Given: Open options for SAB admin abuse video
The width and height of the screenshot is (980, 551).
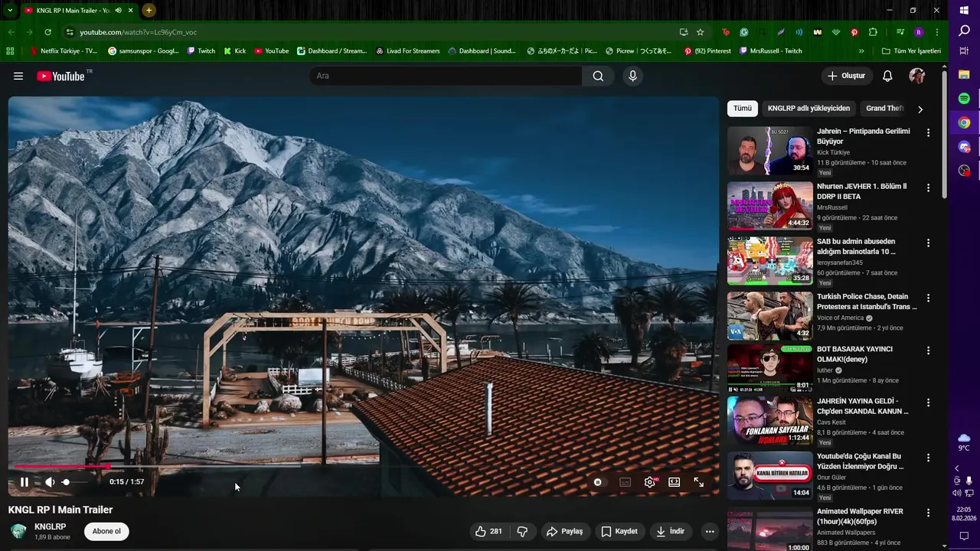Looking at the screenshot, I should (x=928, y=243).
